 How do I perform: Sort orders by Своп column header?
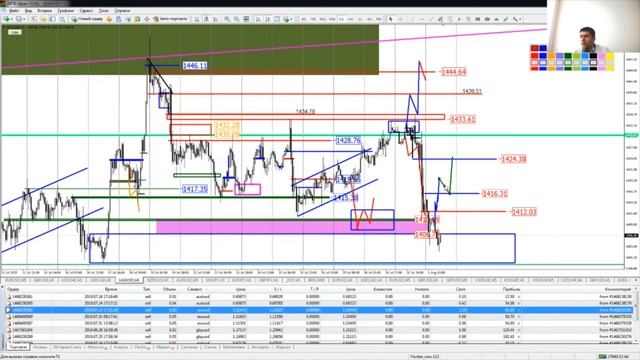point(461,289)
